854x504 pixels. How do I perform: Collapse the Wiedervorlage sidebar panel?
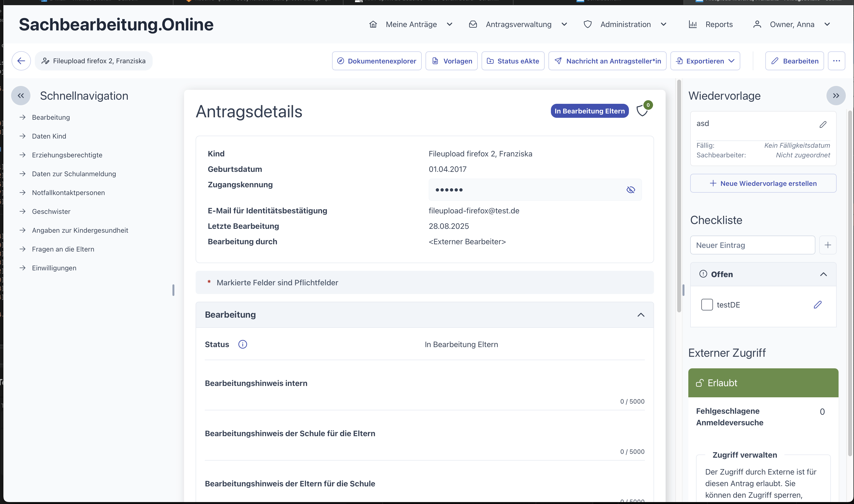coord(836,96)
